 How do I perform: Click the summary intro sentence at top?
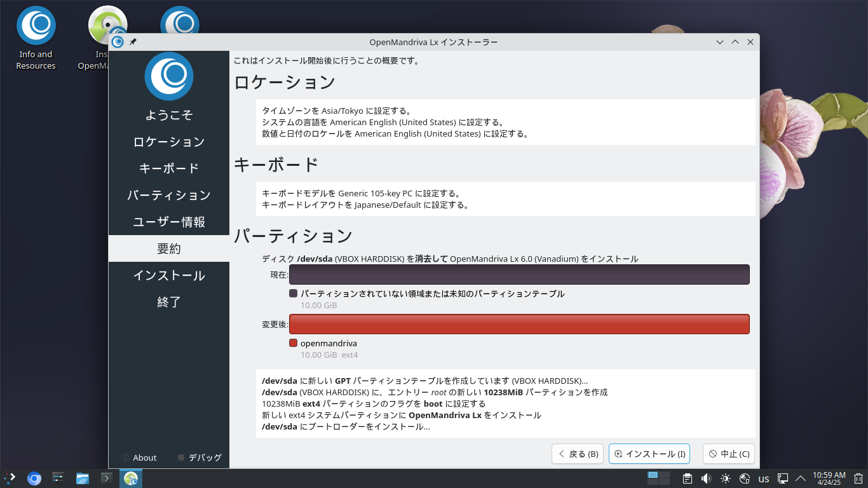[x=327, y=61]
